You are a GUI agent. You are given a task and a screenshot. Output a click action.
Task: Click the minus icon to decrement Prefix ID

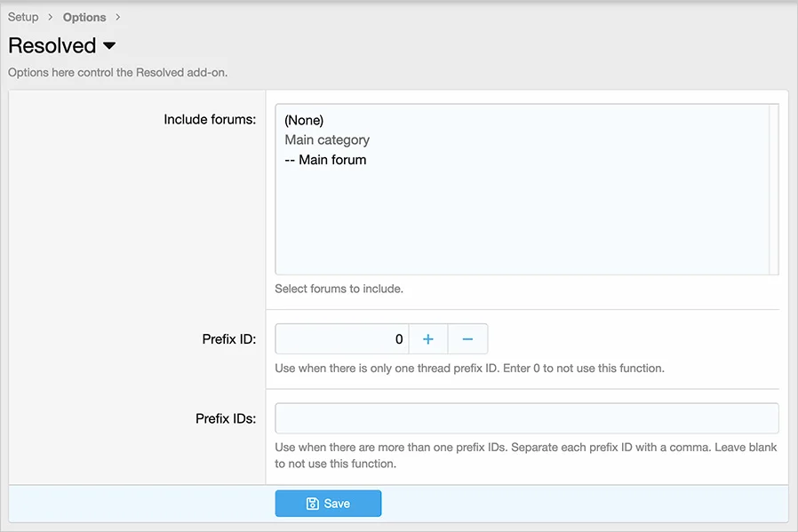click(x=468, y=339)
